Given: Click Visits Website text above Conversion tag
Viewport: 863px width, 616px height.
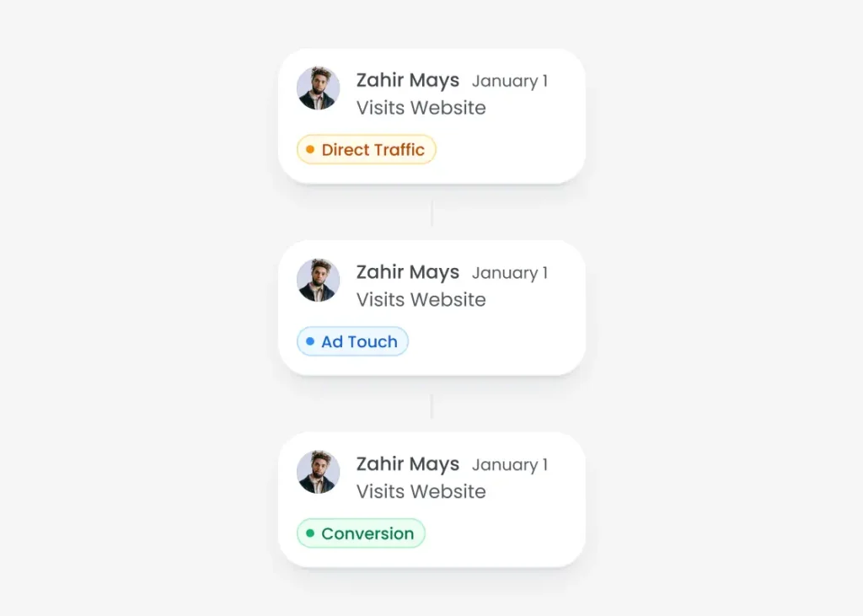Looking at the screenshot, I should tap(421, 491).
